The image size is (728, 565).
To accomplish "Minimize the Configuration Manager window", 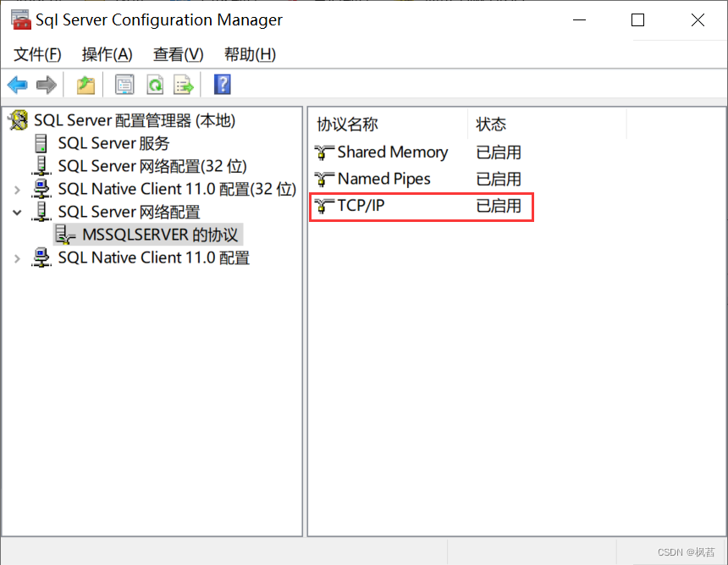I will 579,20.
